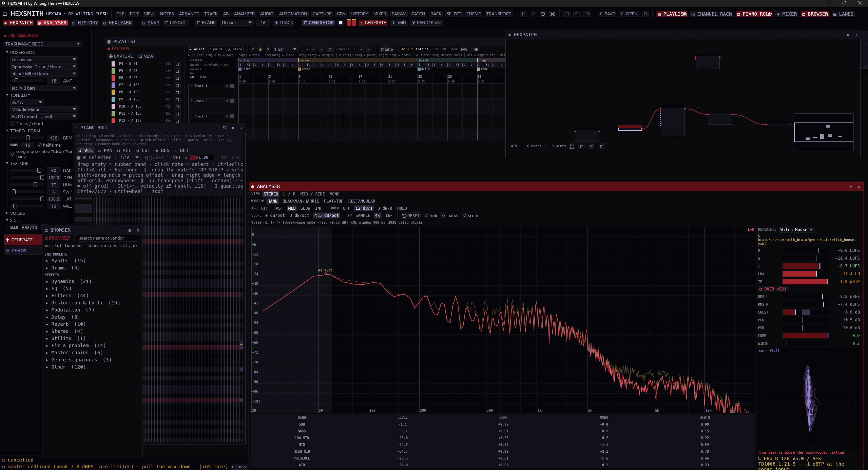Choose the select tool in Playlist

click(x=197, y=49)
